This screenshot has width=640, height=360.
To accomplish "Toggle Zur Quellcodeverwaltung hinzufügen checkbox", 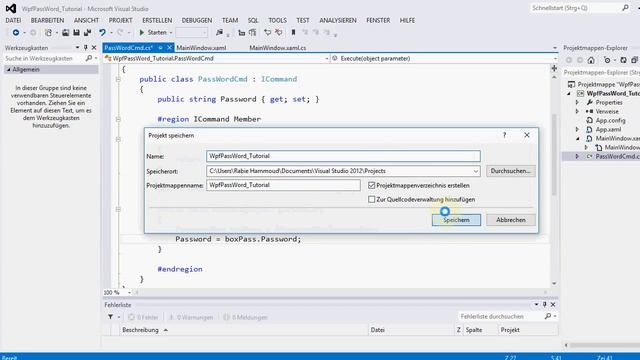I will pyautogui.click(x=371, y=200).
